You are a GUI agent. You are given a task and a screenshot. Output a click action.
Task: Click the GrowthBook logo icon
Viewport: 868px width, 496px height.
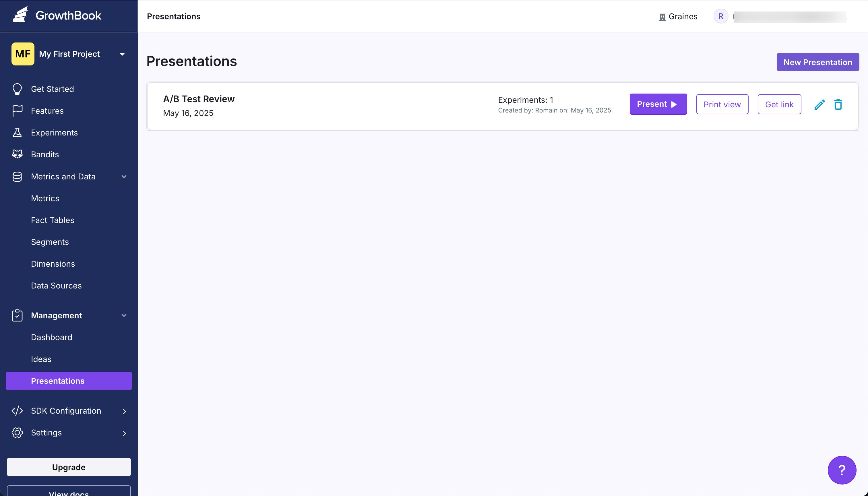click(20, 15)
